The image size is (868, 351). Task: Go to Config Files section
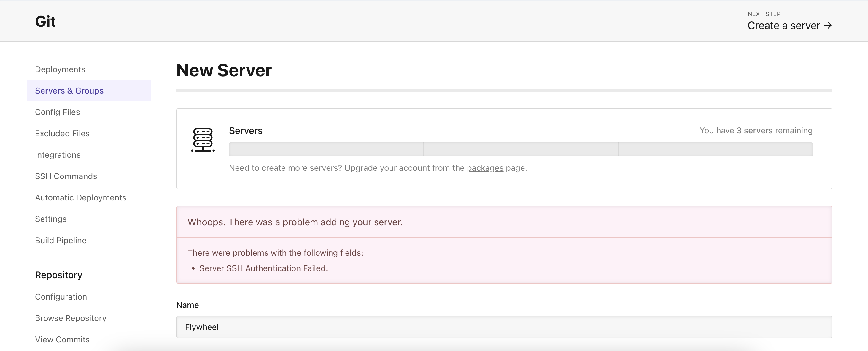coord(57,112)
